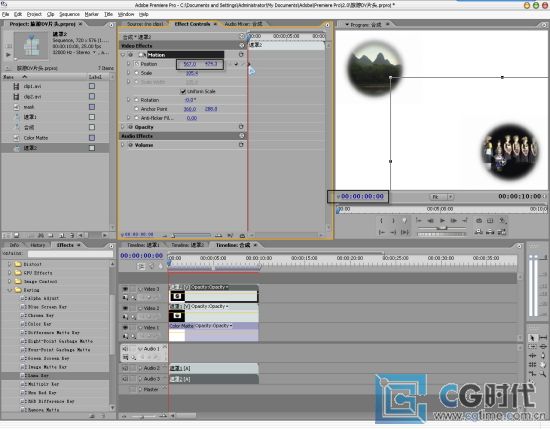This screenshot has height=429, width=550.
Task: Toggle the Scale animation stopwatch
Action: coord(136,73)
